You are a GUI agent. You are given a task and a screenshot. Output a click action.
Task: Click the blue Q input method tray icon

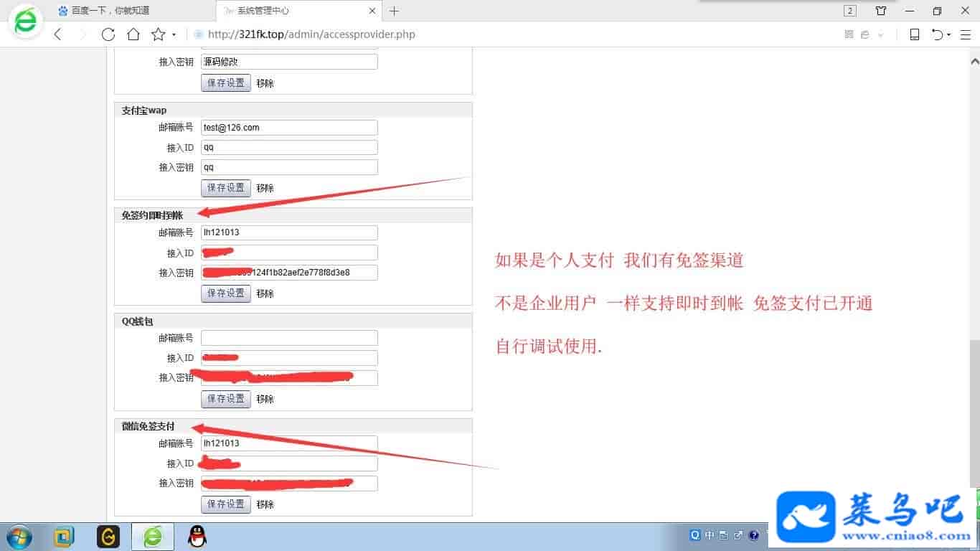(695, 535)
